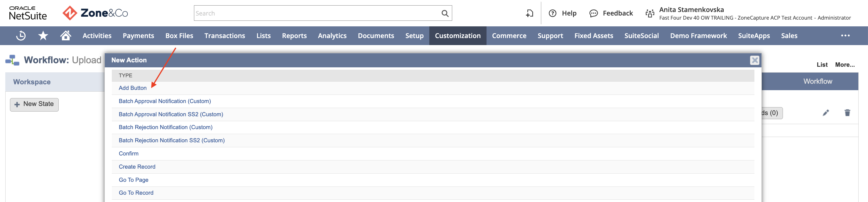Click the TYPE column header
This screenshot has width=868, height=202.
click(125, 76)
